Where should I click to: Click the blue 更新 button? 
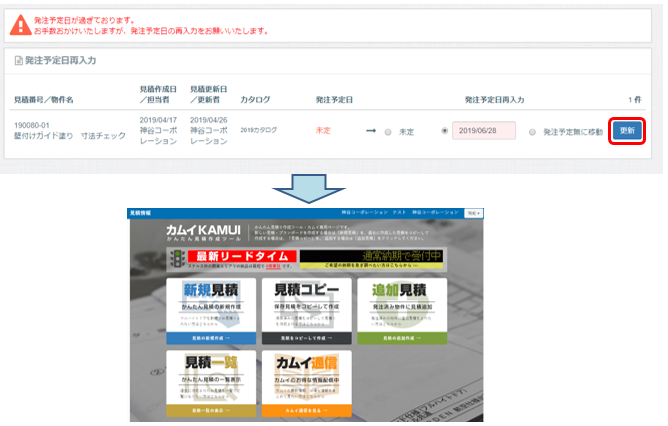tap(627, 130)
